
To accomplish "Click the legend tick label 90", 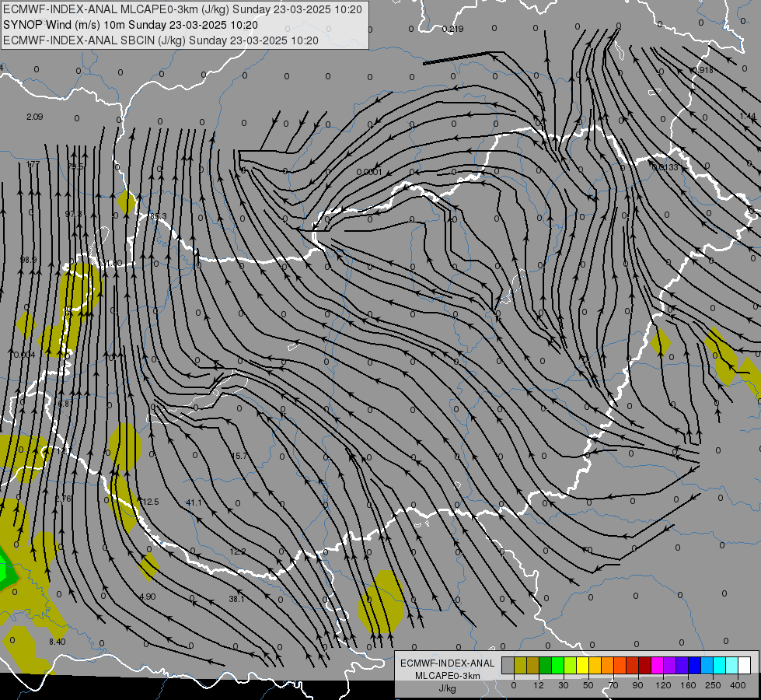I will [637, 685].
